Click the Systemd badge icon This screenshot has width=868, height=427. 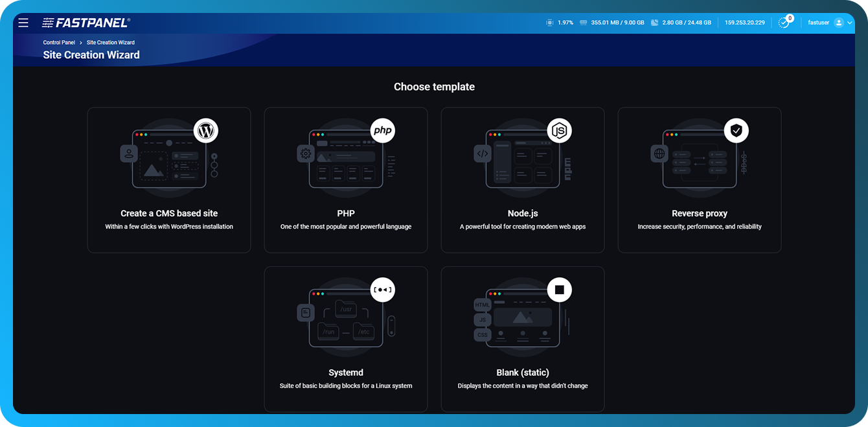382,290
